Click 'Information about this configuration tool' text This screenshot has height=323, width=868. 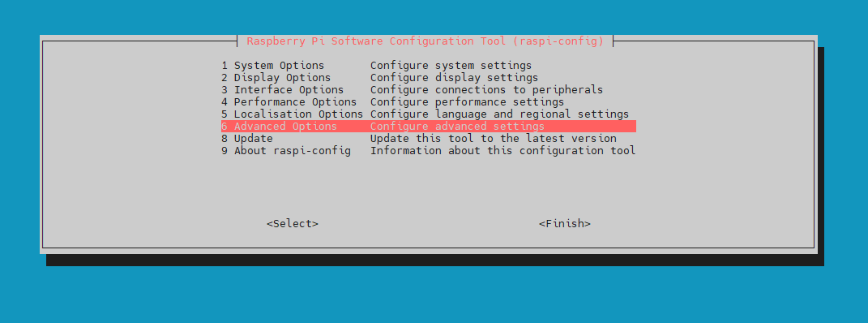click(x=502, y=151)
